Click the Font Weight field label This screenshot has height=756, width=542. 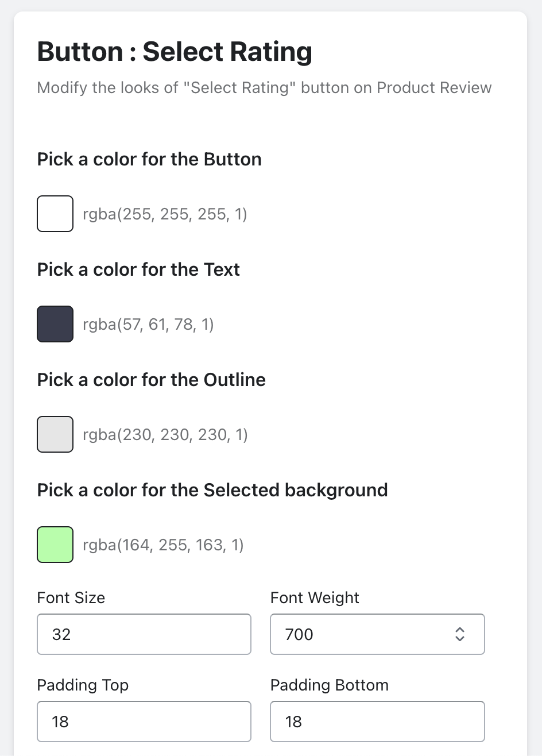315,598
